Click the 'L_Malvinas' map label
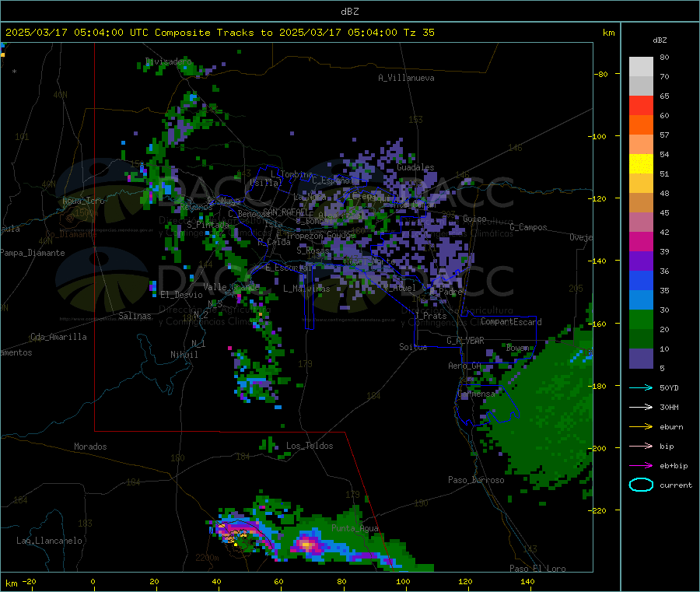The image size is (700, 592). (306, 289)
